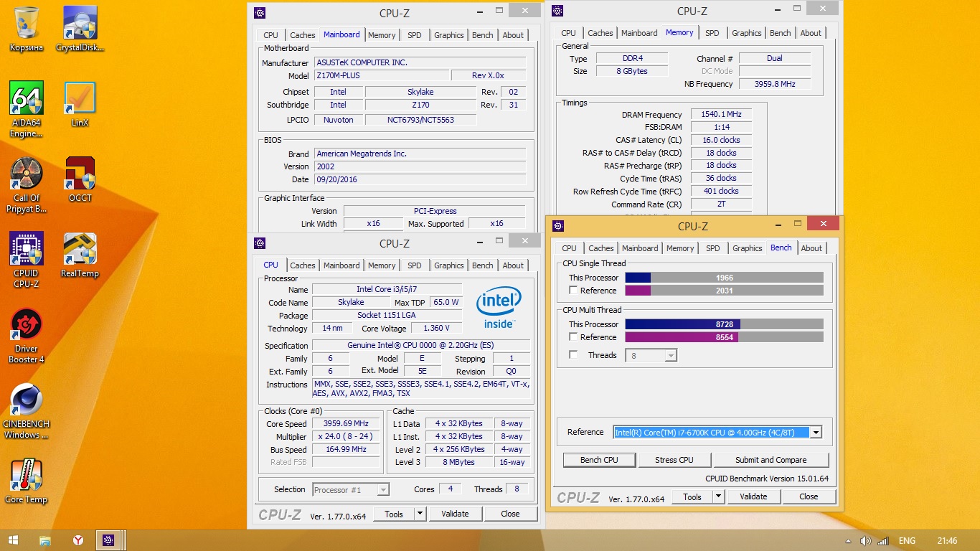
Task: Expand the Reference processor i7-6700K dropdown
Action: [x=815, y=432]
